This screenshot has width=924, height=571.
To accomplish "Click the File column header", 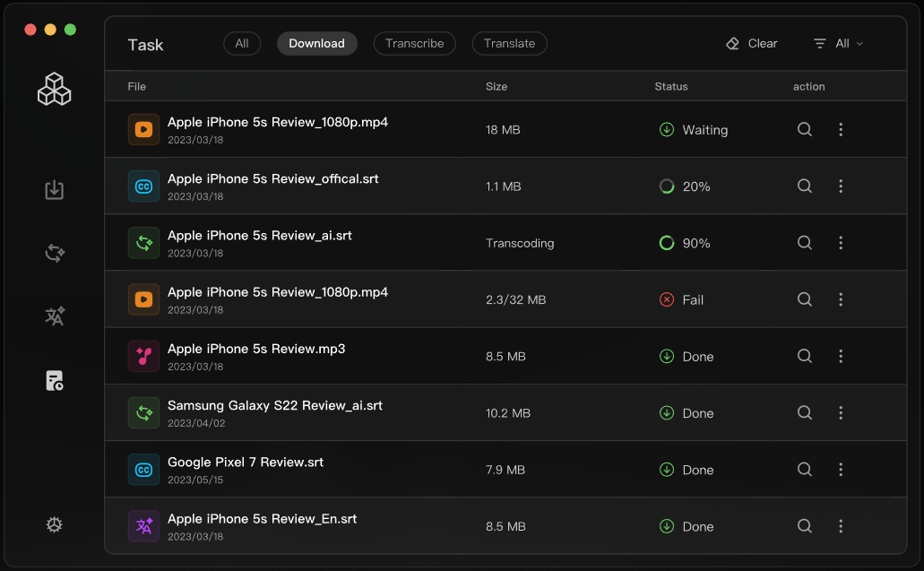I will tap(137, 86).
